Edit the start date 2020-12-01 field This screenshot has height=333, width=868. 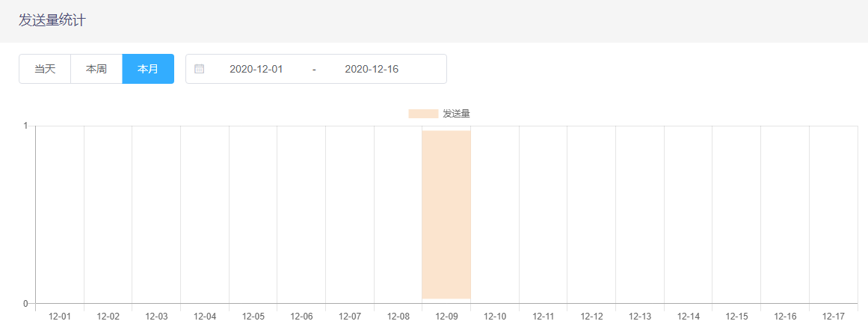(x=256, y=69)
